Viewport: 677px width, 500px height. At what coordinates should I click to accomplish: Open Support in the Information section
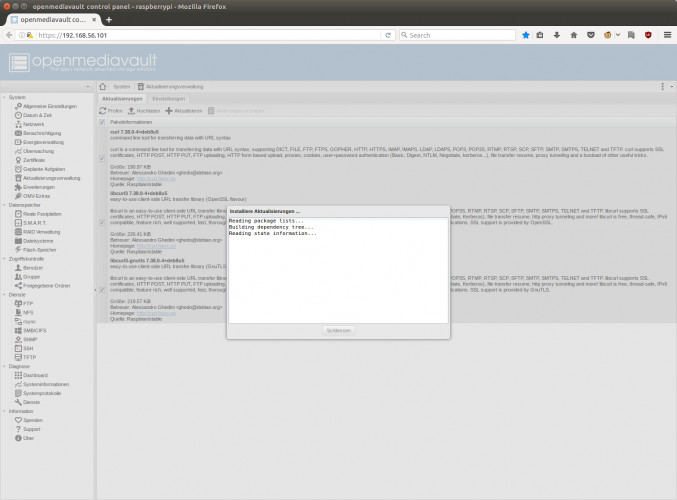point(28,429)
